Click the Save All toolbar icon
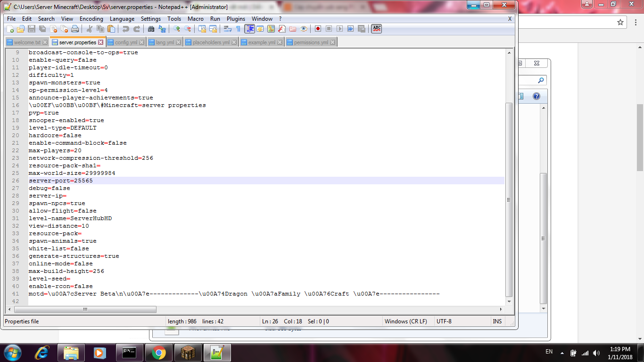The height and width of the screenshot is (362, 644). click(x=42, y=29)
